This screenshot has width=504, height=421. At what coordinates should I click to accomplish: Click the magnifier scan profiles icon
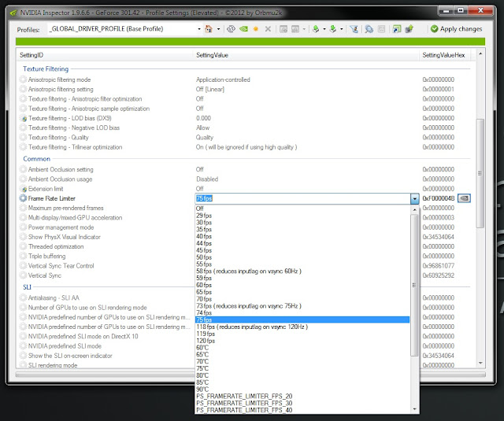tap(369, 29)
